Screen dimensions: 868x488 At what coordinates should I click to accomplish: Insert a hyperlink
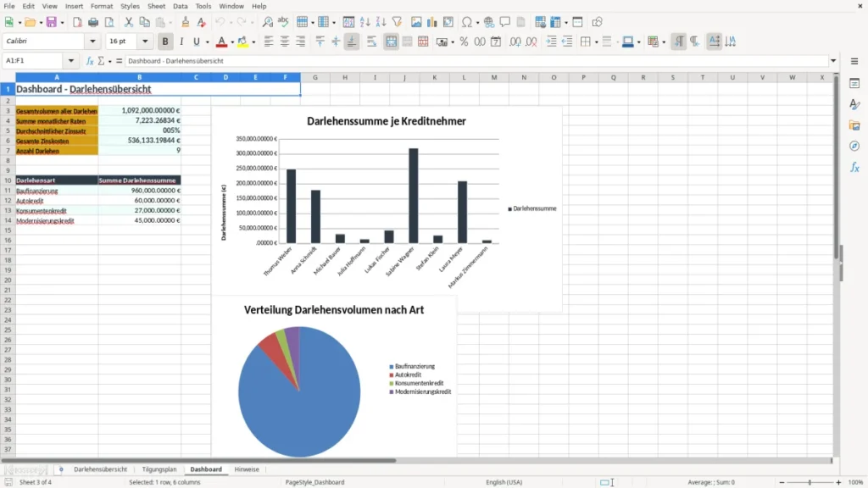pos(489,22)
